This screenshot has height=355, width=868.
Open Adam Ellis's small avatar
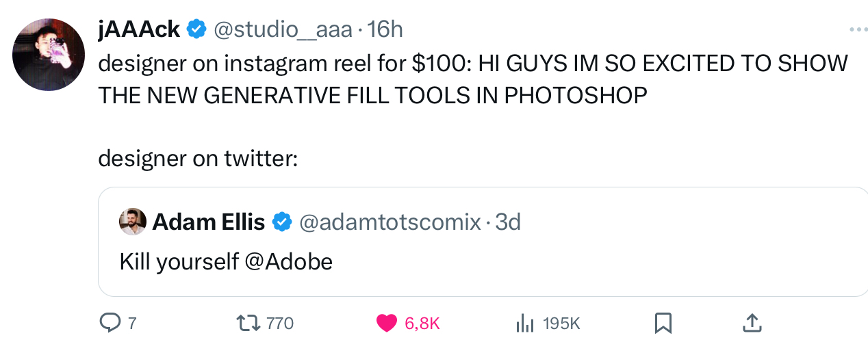click(133, 222)
